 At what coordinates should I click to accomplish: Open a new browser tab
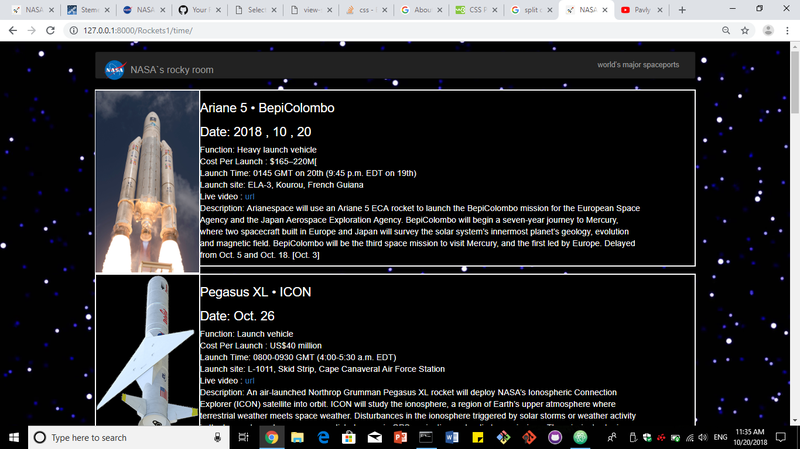pyautogui.click(x=682, y=10)
